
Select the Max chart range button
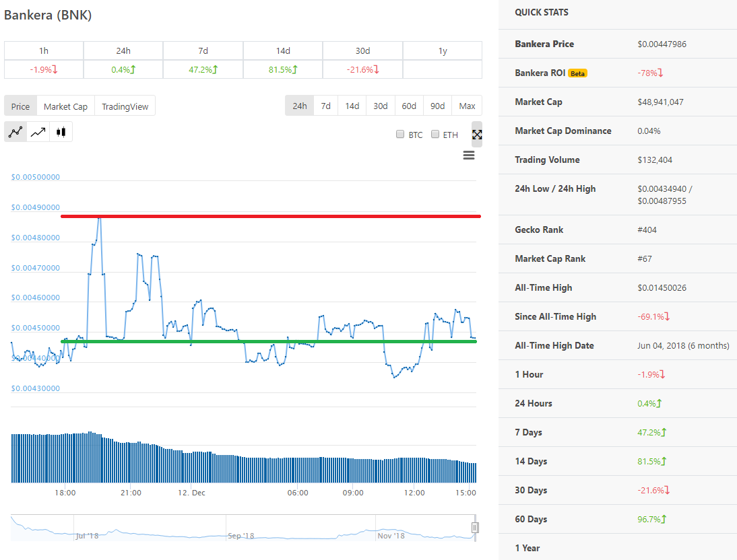[x=467, y=106]
